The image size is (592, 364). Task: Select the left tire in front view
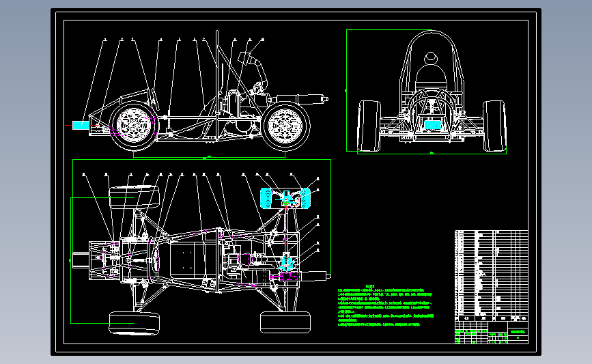click(369, 126)
